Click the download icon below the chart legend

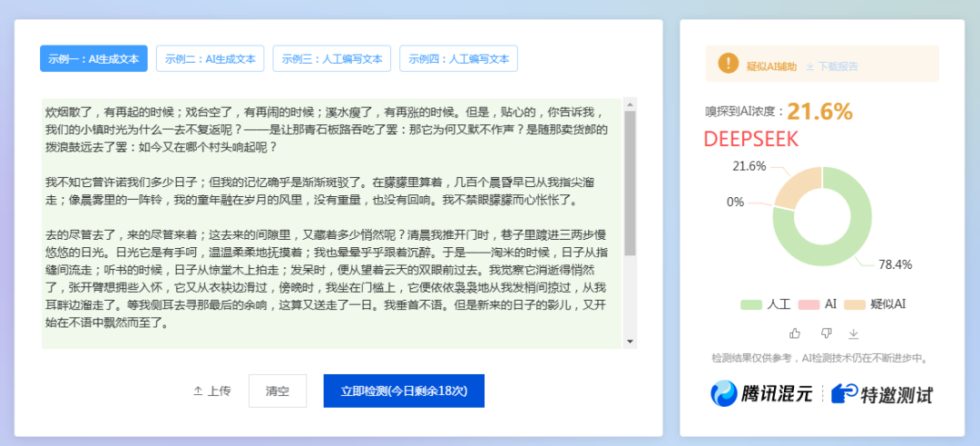click(x=853, y=333)
